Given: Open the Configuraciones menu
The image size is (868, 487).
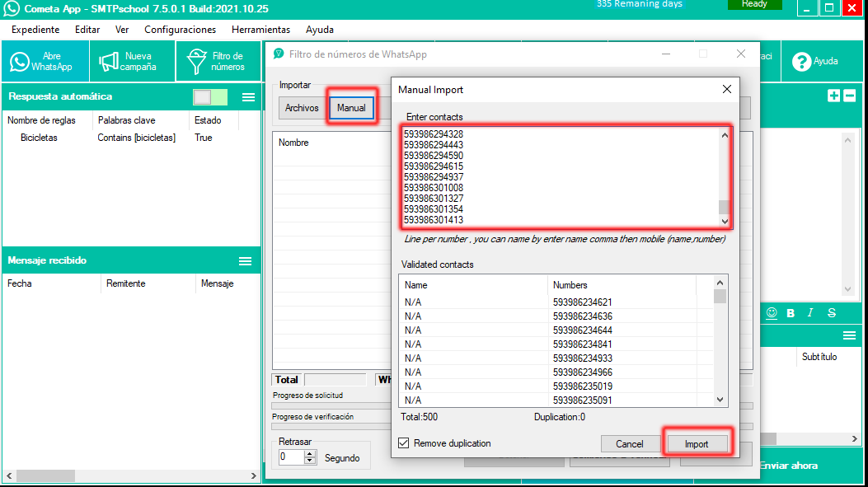Looking at the screenshot, I should [x=180, y=30].
